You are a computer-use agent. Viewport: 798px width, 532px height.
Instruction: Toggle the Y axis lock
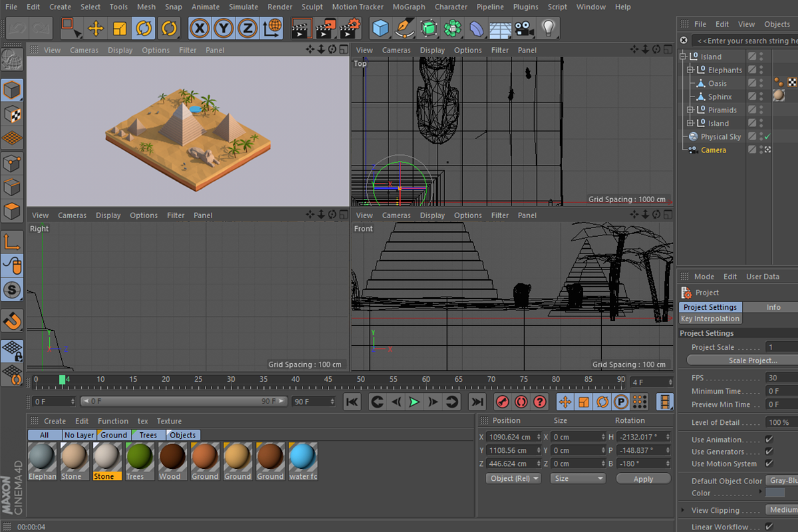224,28
